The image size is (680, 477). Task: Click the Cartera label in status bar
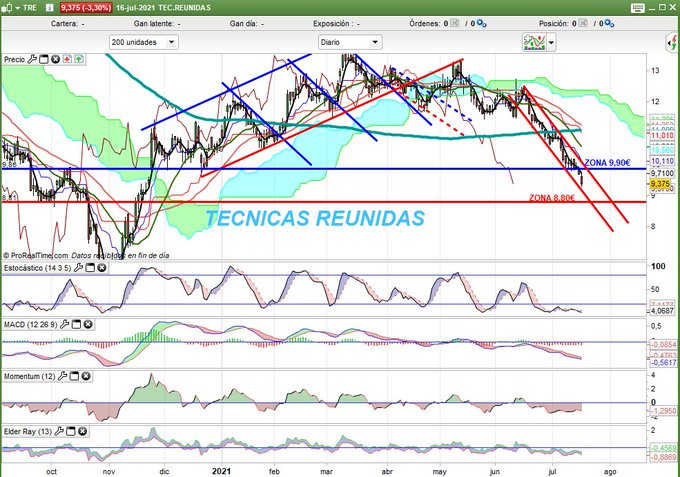coord(64,23)
